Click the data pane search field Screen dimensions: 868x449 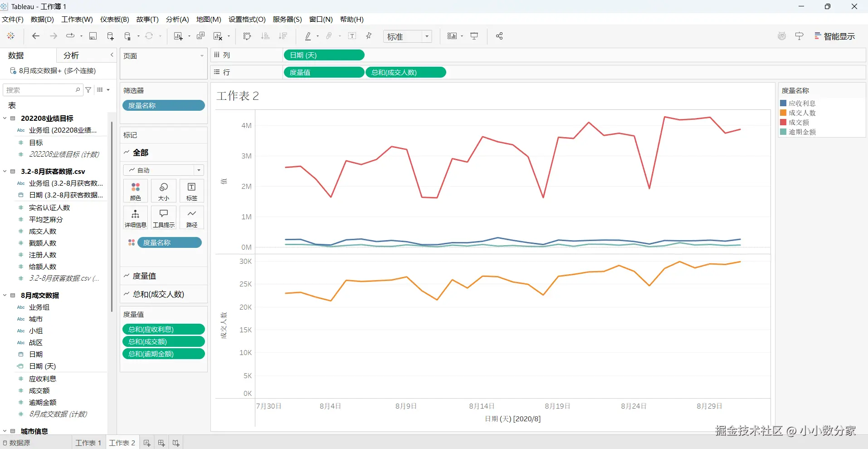click(x=43, y=90)
